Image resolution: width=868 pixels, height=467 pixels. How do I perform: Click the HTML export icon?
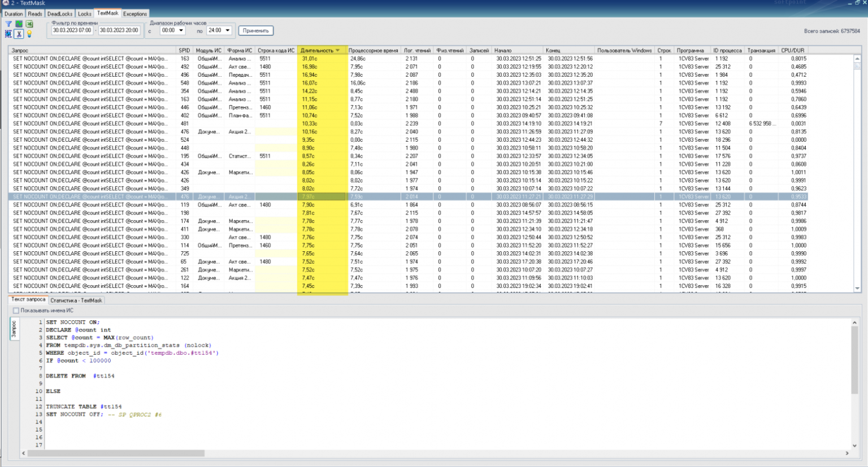pyautogui.click(x=8, y=34)
